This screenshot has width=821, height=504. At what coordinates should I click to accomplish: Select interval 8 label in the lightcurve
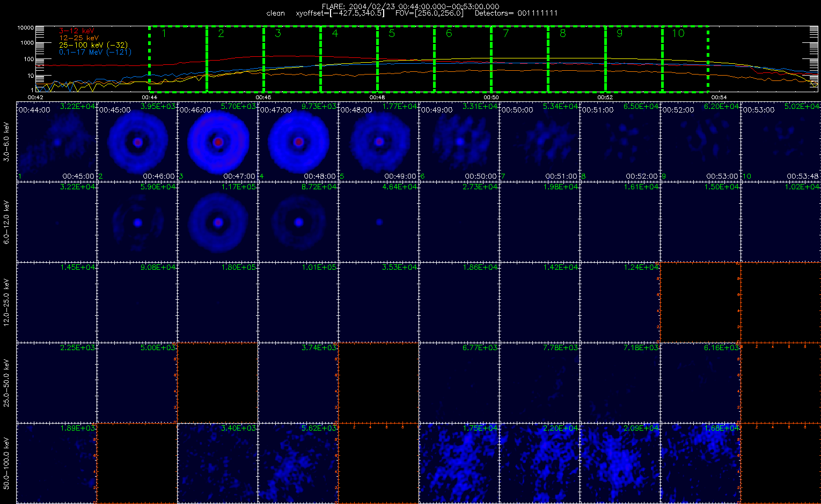pyautogui.click(x=562, y=33)
